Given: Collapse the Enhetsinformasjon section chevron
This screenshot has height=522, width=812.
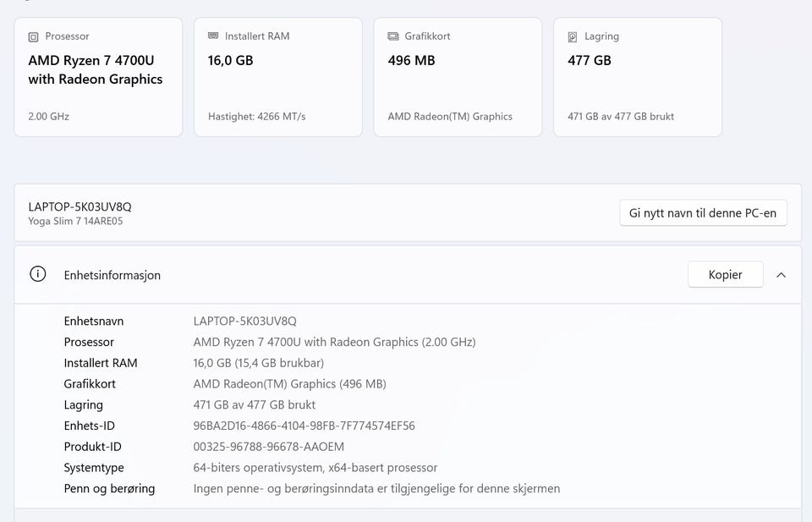Looking at the screenshot, I should 781,275.
